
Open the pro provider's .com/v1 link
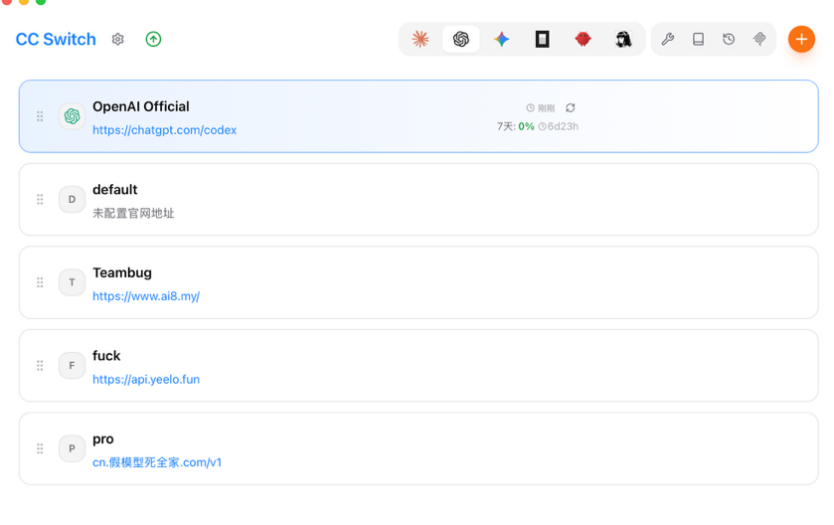click(x=157, y=462)
